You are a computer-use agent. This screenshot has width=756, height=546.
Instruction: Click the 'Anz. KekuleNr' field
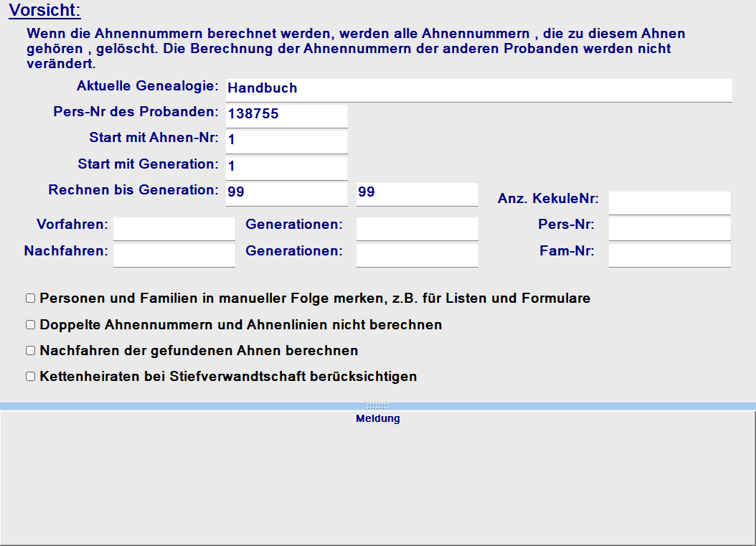point(669,202)
